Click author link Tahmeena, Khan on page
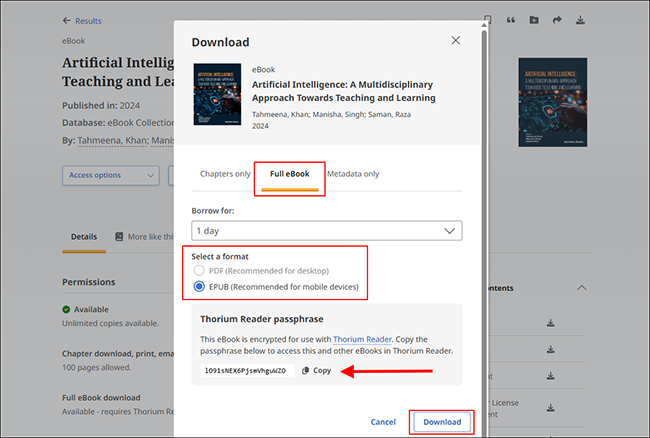 pyautogui.click(x=112, y=141)
